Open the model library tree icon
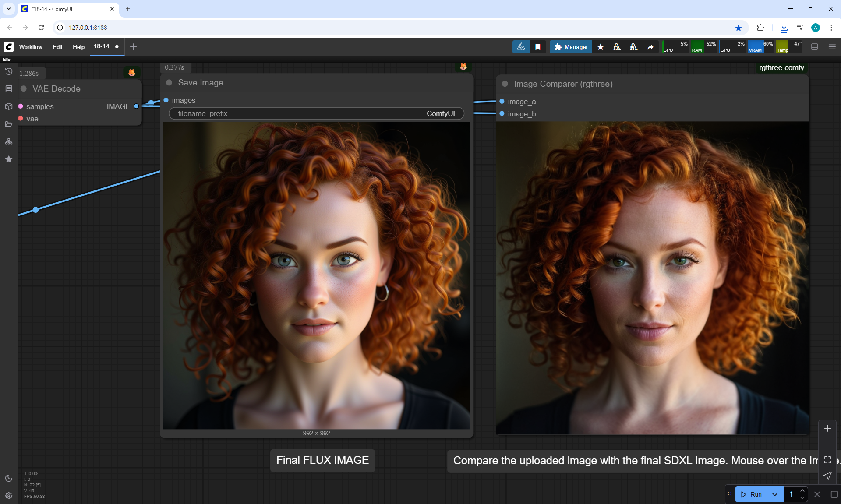Image resolution: width=841 pixels, height=504 pixels. [9, 141]
